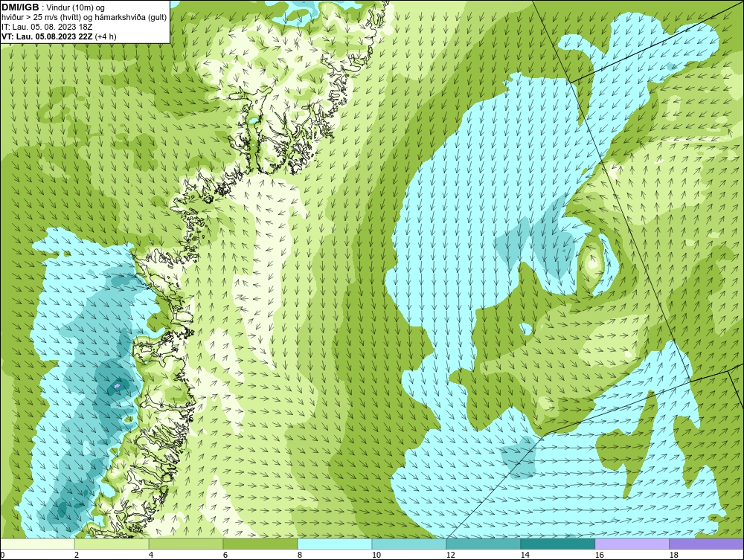Click the 4-6 m/s green legend swatch
This screenshot has height=560, width=744.
tap(186, 544)
